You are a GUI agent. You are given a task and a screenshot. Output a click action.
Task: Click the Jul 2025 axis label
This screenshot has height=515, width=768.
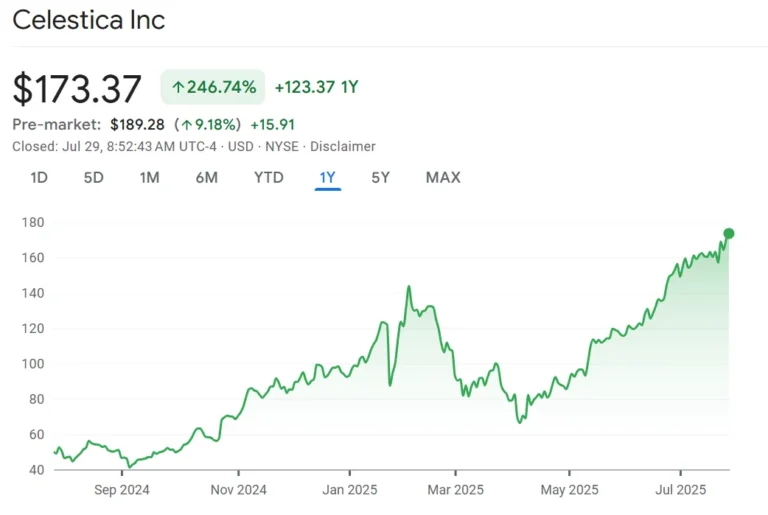pos(681,490)
